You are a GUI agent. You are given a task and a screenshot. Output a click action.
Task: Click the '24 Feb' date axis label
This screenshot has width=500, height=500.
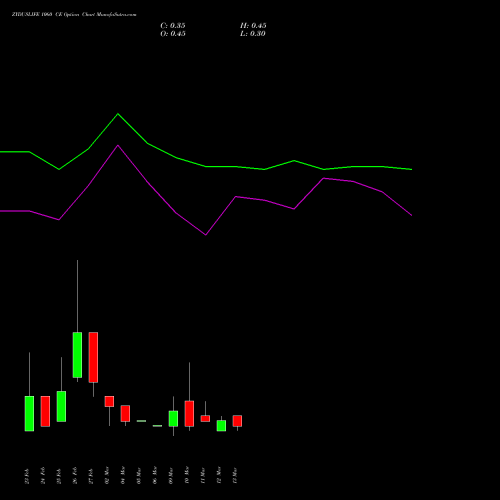[x=43, y=476]
